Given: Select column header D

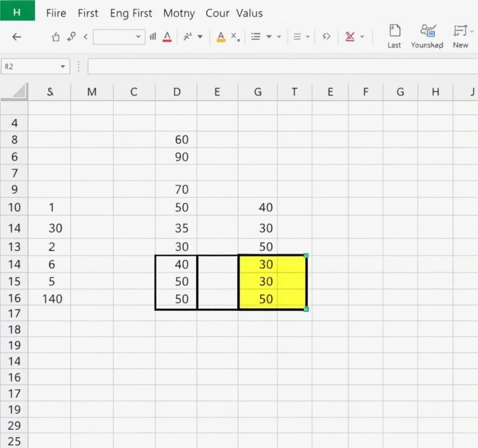Looking at the screenshot, I should tap(176, 92).
